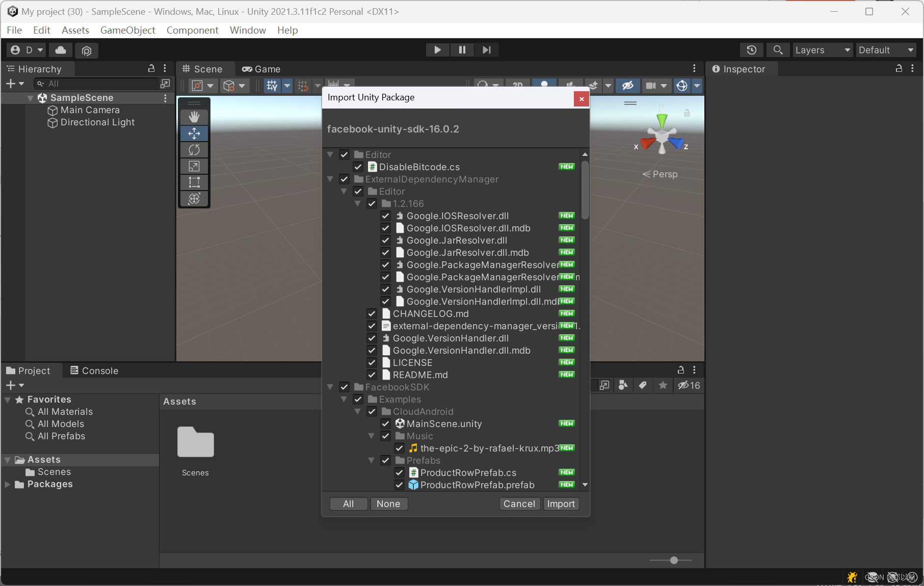This screenshot has width=924, height=586.
Task: Uncheck Google.JarResolver.dll checkbox
Action: pos(386,241)
